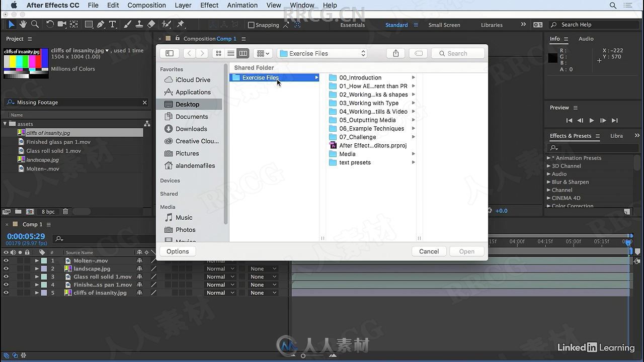Toggle the solo switch for cliffs of insanity.jpg layer
Viewport: 644px width, 362px height.
coord(20,293)
